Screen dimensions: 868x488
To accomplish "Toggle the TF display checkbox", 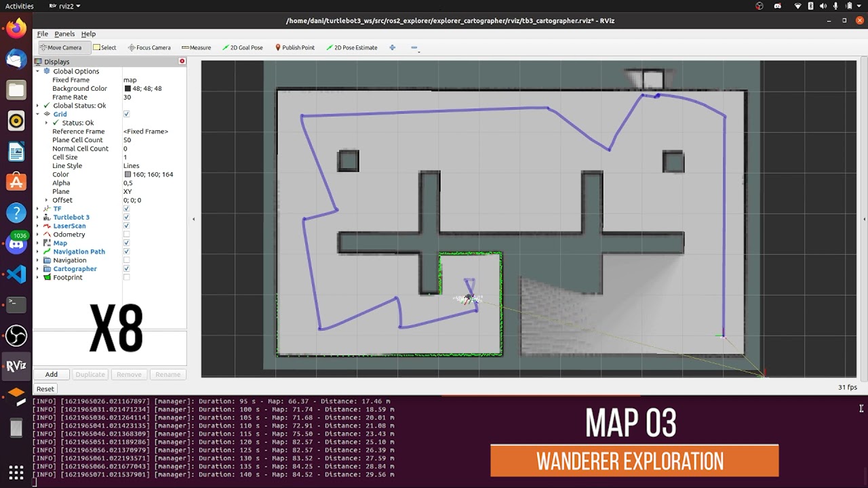I will [x=126, y=209].
